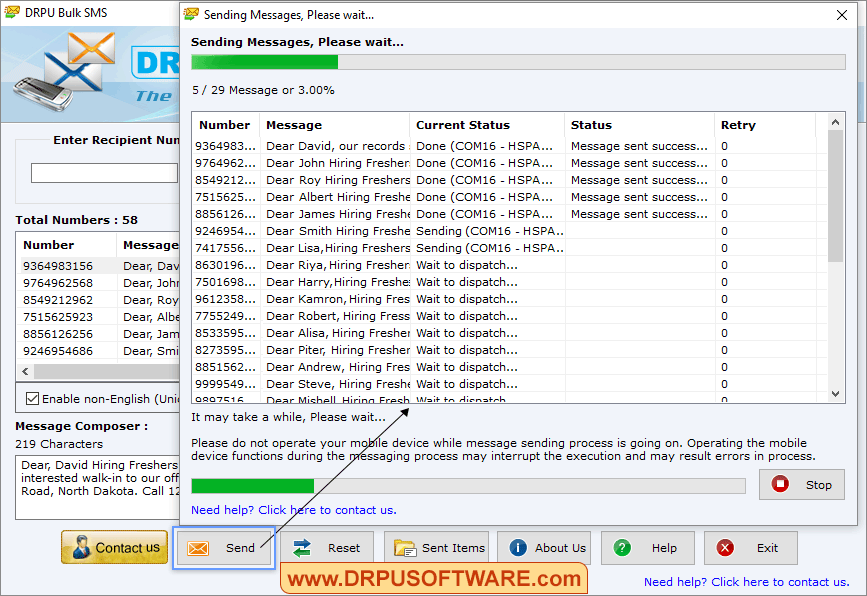Select the 'Dear Kamron,Hiring Fres' message cell

coord(336,299)
